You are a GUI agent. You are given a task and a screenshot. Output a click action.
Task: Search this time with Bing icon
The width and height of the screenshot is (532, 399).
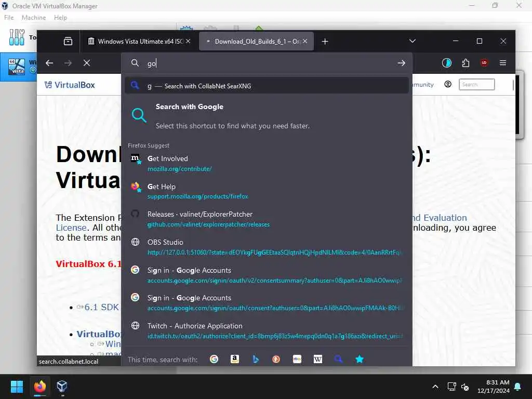[256, 359]
